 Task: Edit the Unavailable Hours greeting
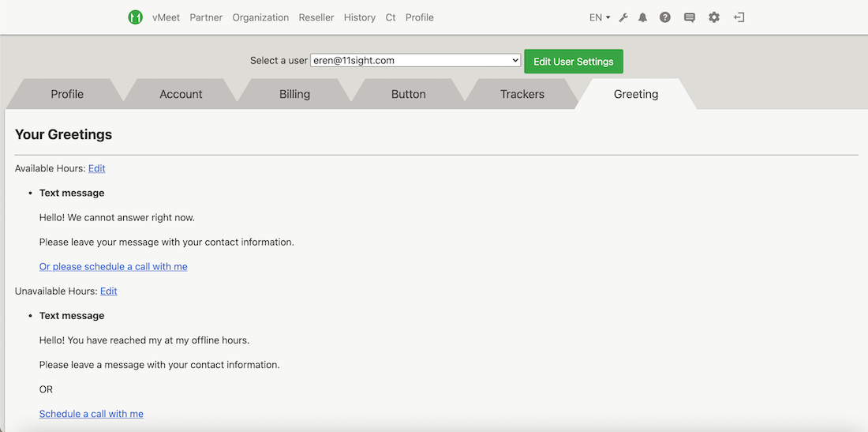tap(109, 291)
